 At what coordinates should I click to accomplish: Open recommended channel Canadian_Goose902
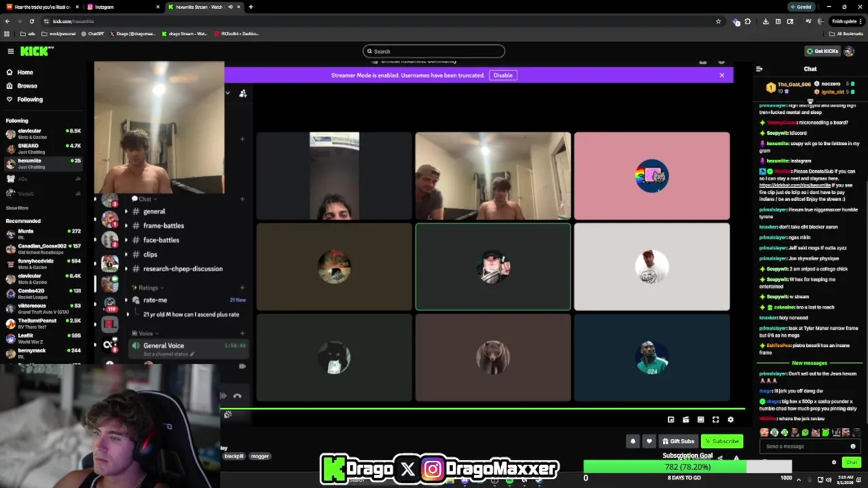[x=44, y=248]
